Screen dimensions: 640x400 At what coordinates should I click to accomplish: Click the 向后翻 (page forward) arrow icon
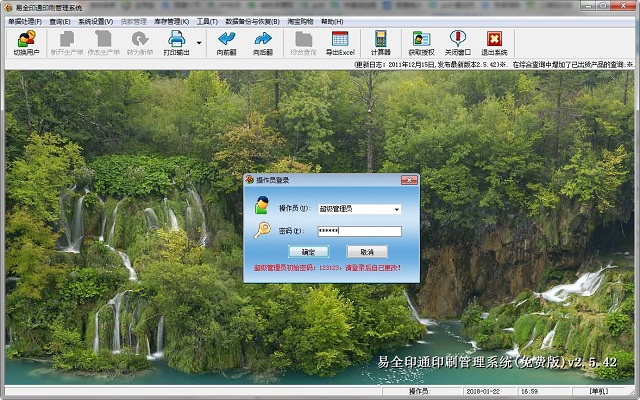click(x=263, y=43)
